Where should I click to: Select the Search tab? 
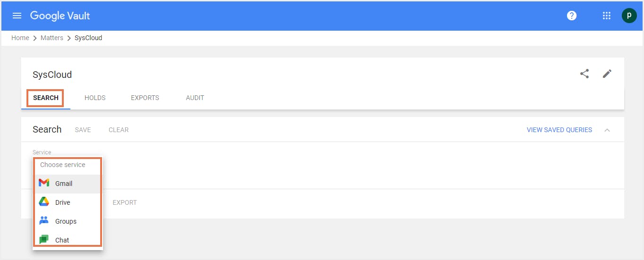coord(46,98)
